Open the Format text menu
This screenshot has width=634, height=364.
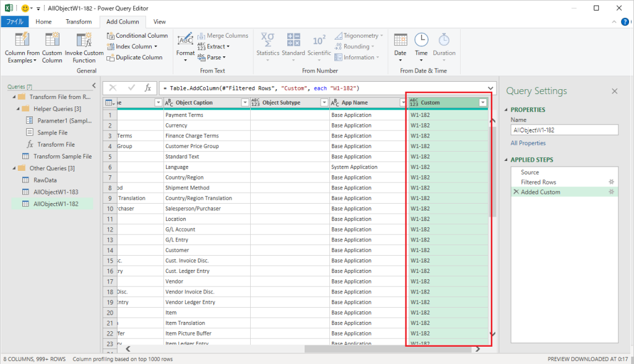(185, 48)
